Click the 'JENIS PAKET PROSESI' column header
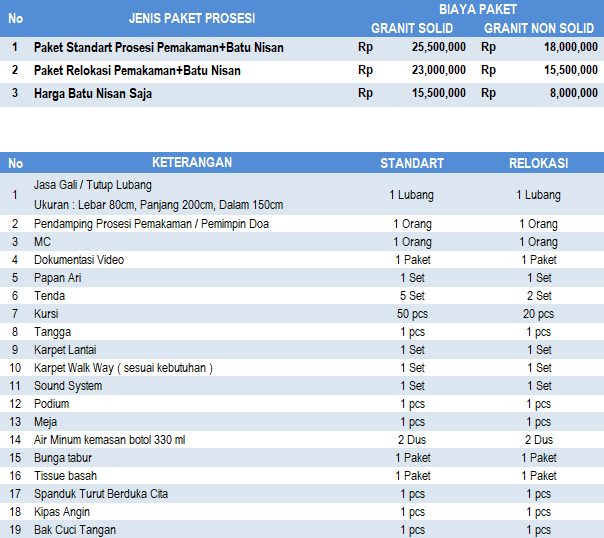The height and width of the screenshot is (538, 604). tap(192, 18)
